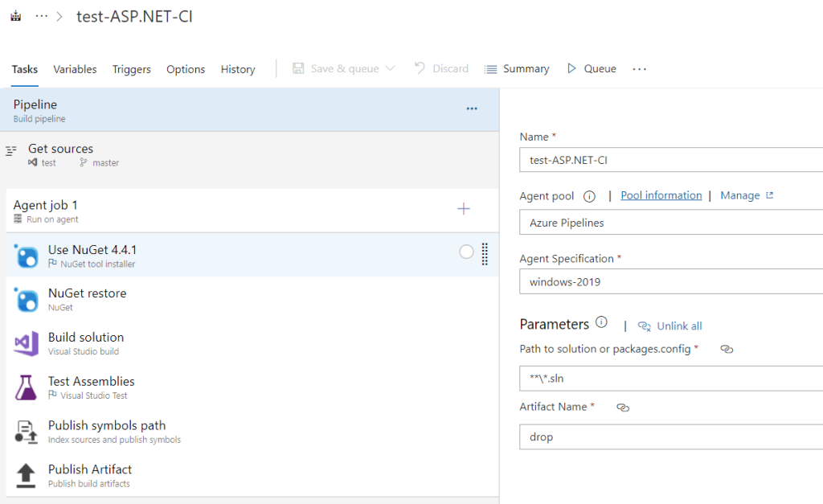The height and width of the screenshot is (504, 823).
Task: Open the windows-2019 Agent Specification dropdown
Action: (671, 281)
